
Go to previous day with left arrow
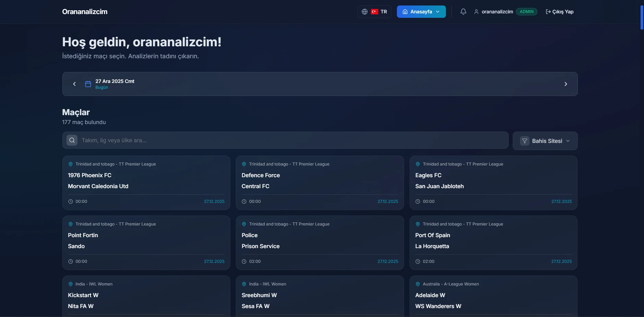click(74, 84)
